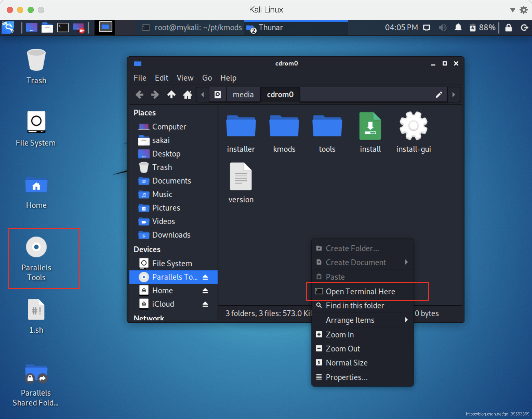This screenshot has height=419, width=532.
Task: Open the kmods folder
Action: tap(284, 126)
